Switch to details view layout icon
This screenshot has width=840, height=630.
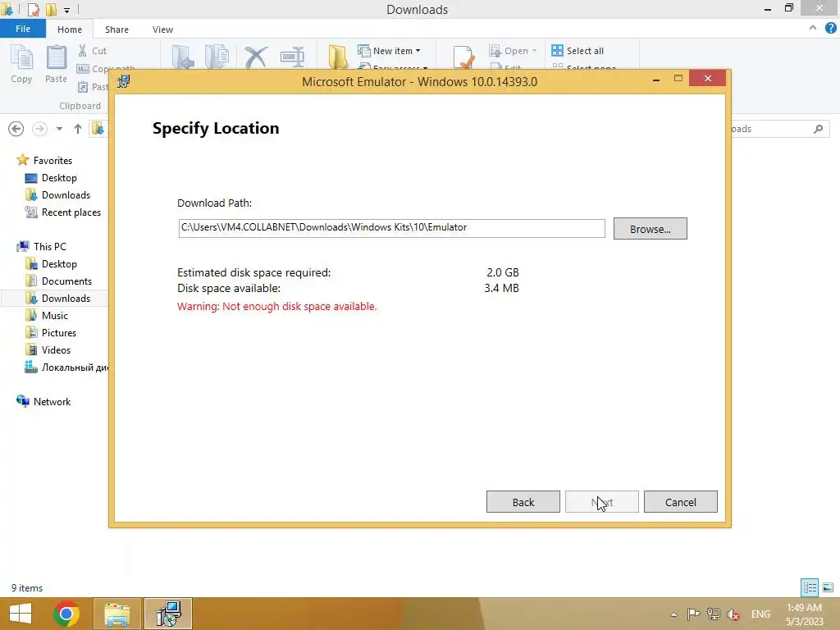point(810,587)
